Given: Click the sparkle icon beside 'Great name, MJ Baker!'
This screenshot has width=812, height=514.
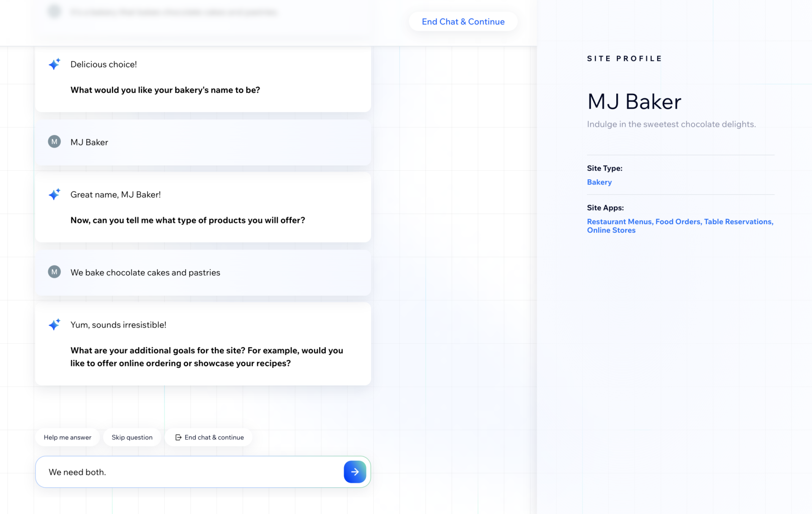Looking at the screenshot, I should click(54, 194).
